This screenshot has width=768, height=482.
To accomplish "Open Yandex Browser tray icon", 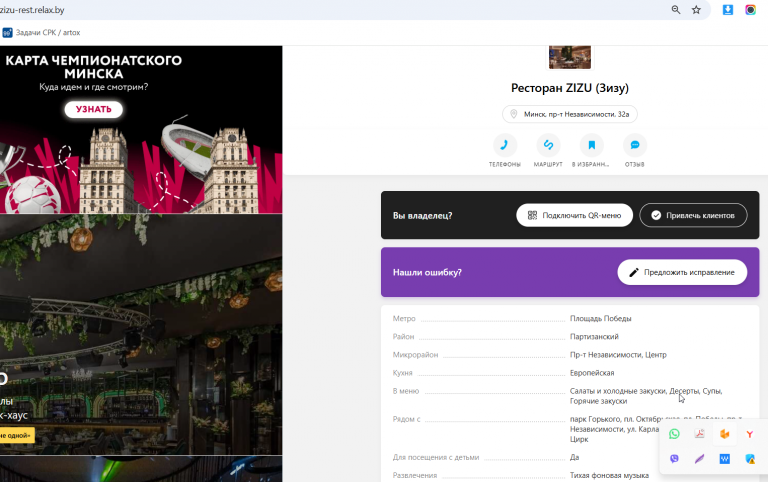I will point(749,434).
